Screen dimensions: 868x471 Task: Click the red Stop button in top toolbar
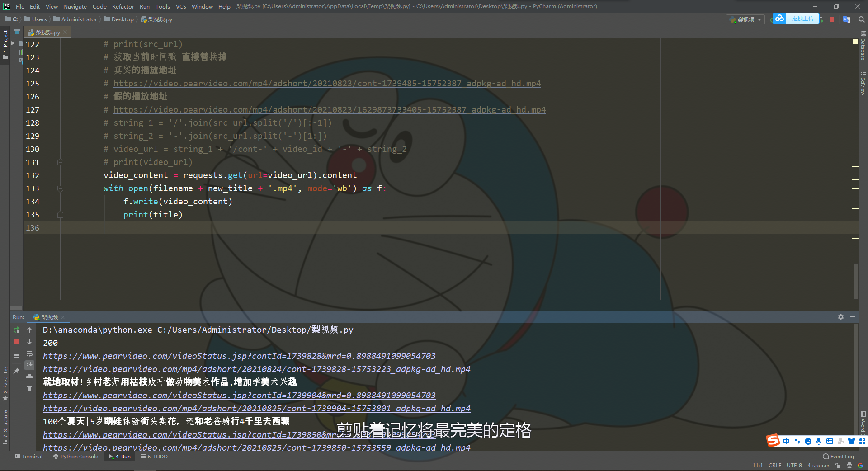tap(832, 19)
